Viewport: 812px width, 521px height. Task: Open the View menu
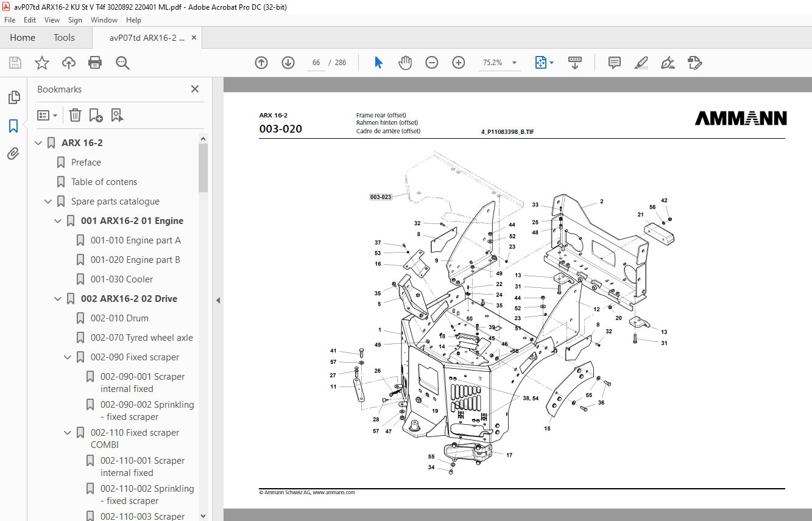(52, 20)
